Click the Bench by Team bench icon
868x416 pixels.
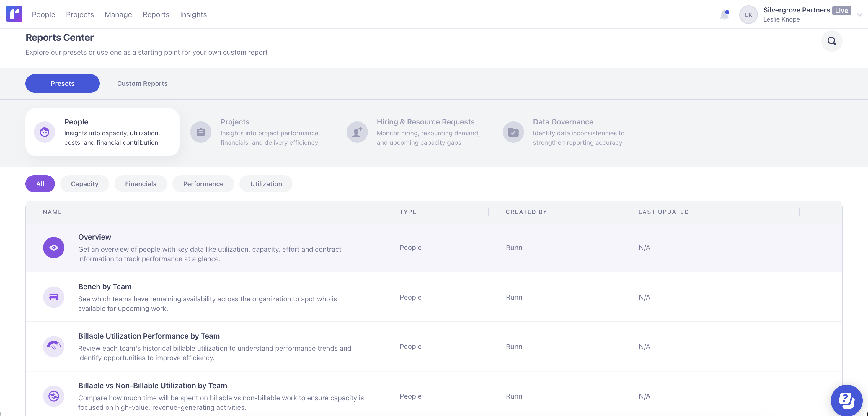[53, 297]
